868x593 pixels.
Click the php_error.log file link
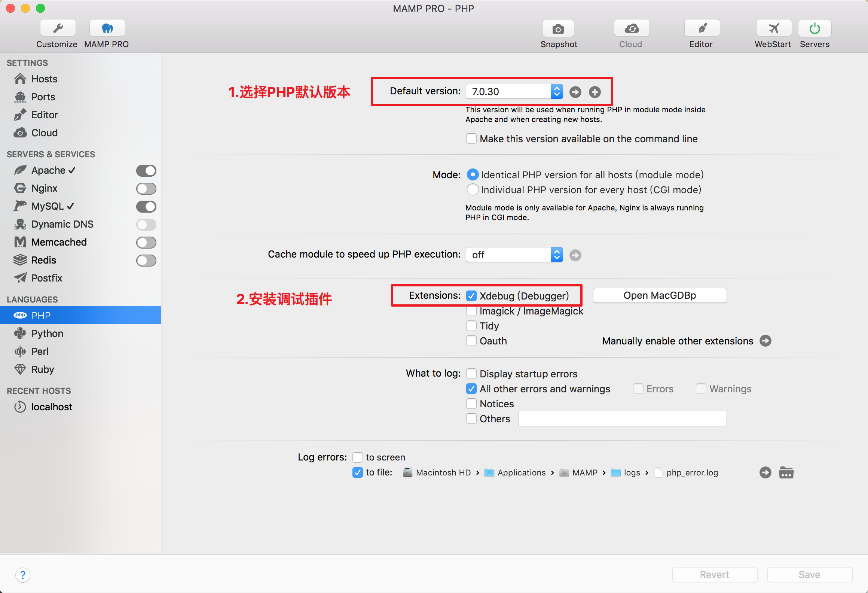[693, 472]
